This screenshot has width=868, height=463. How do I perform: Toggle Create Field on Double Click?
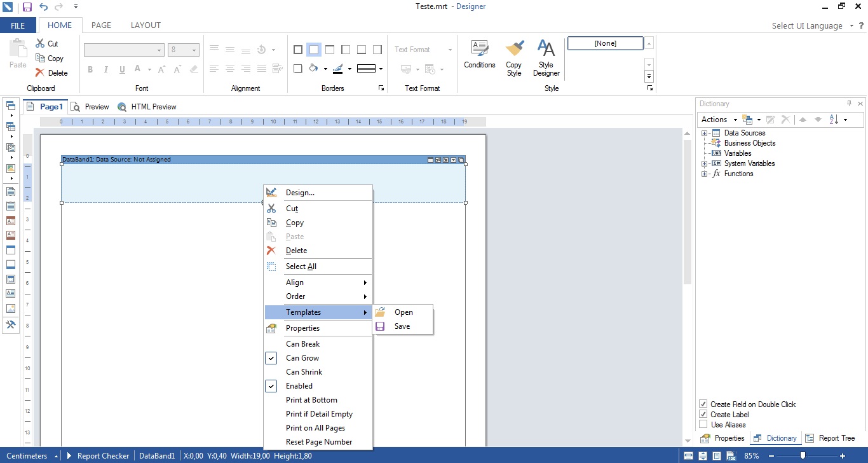click(703, 404)
